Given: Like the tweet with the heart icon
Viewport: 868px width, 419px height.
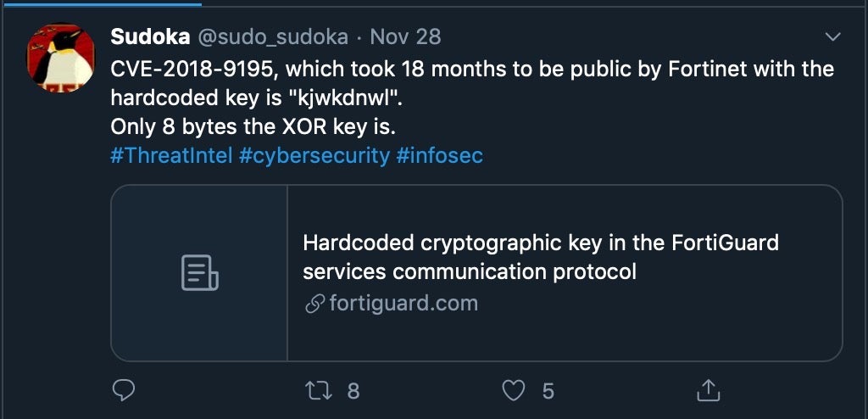Looking at the screenshot, I should tap(514, 390).
